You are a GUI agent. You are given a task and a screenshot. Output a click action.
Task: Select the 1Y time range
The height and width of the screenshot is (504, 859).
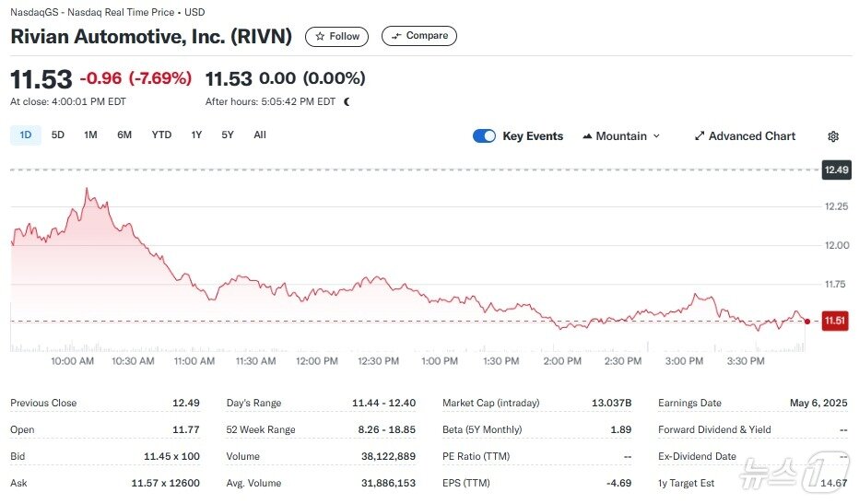point(196,135)
